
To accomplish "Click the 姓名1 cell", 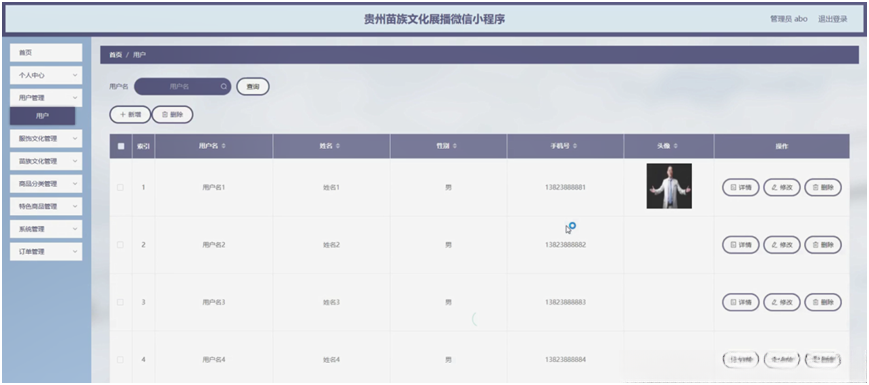I will tap(331, 187).
